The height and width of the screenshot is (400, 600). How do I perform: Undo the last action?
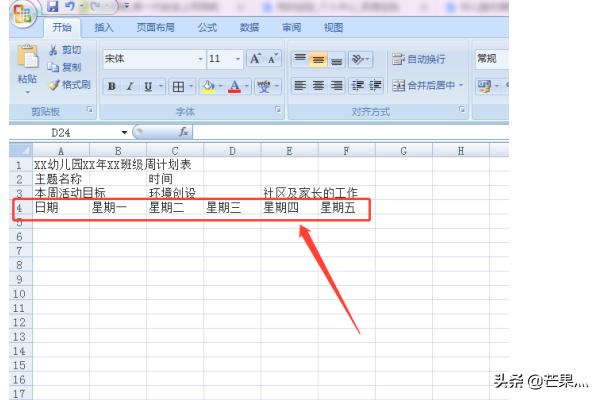pos(70,6)
